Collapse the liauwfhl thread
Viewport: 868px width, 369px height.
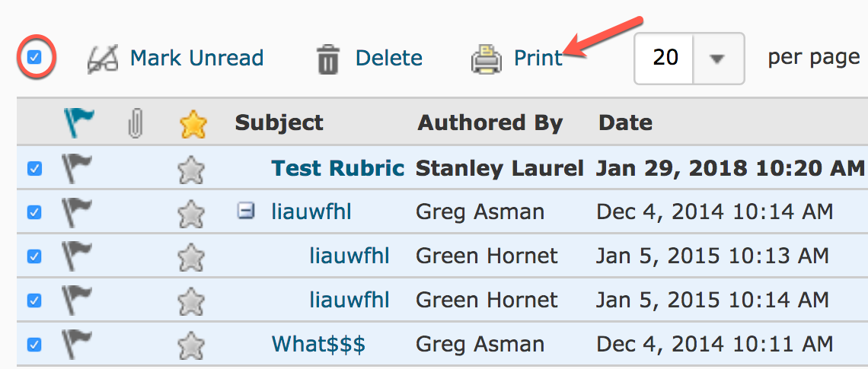[x=245, y=212]
